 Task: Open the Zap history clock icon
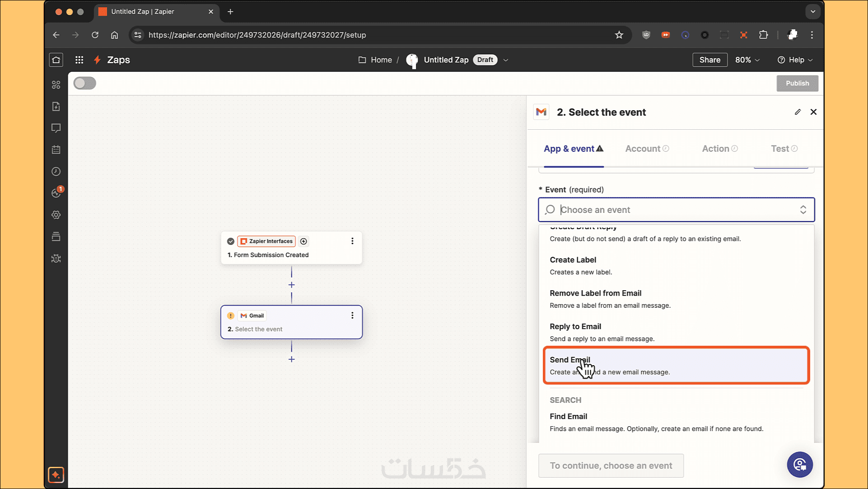pyautogui.click(x=56, y=172)
